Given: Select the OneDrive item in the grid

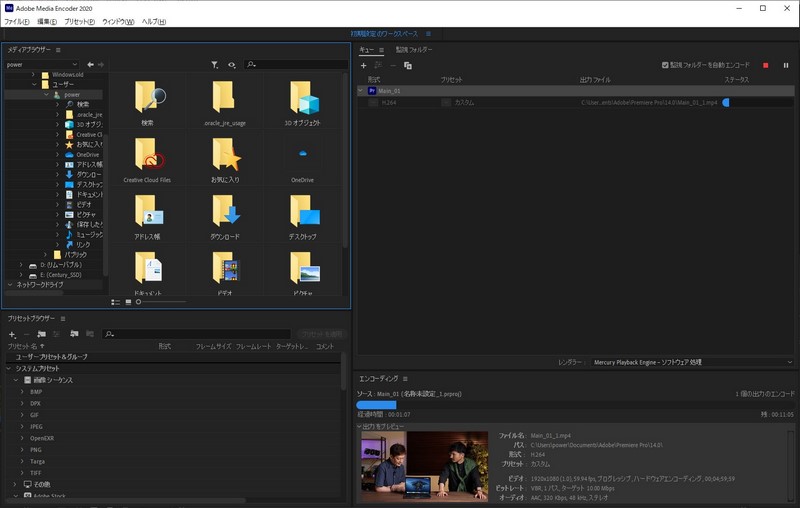Looking at the screenshot, I should 303,160.
